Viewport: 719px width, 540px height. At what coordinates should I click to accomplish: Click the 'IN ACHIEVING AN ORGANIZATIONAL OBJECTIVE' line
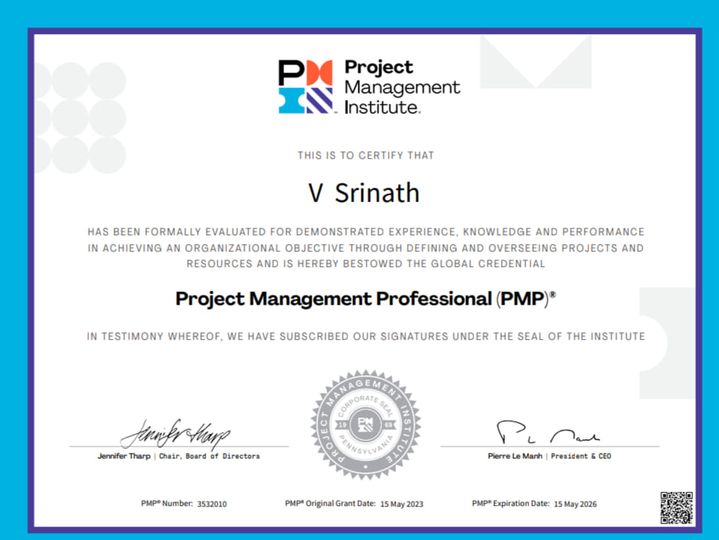point(366,248)
